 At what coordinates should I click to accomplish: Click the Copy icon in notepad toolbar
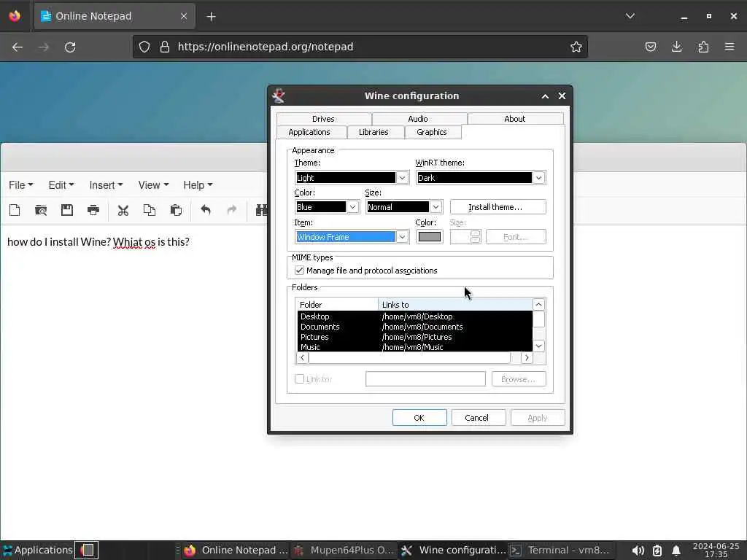[x=150, y=210]
